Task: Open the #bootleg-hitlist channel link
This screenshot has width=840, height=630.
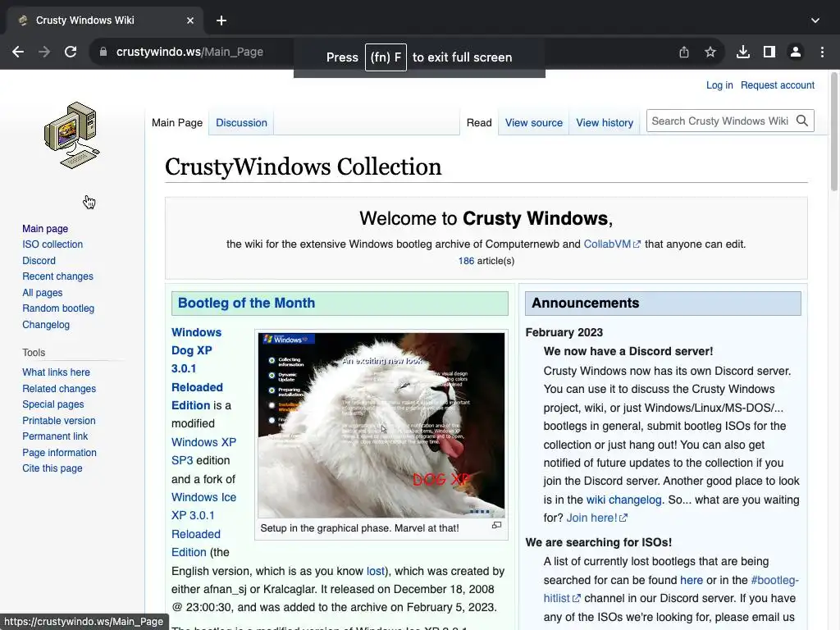Action: 671,589
